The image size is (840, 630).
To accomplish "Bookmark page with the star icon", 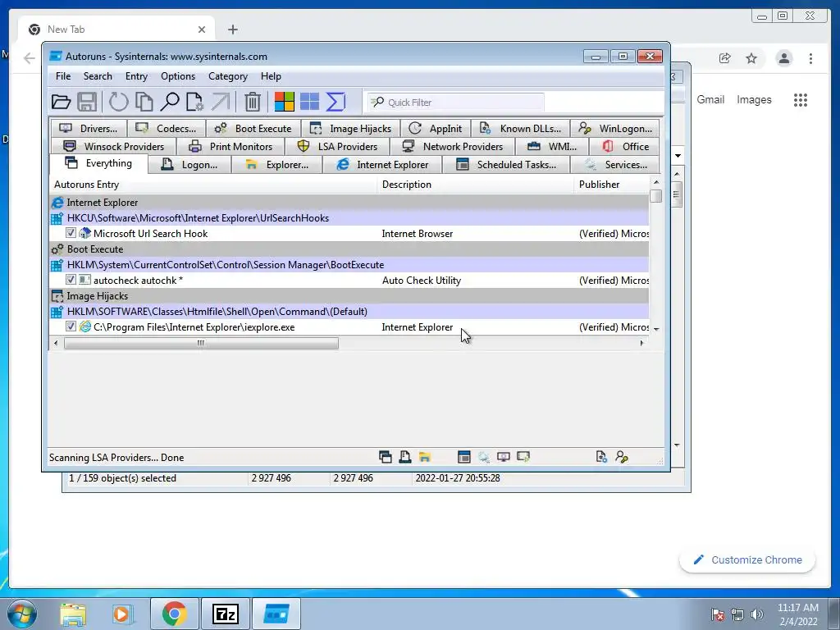I will click(751, 58).
